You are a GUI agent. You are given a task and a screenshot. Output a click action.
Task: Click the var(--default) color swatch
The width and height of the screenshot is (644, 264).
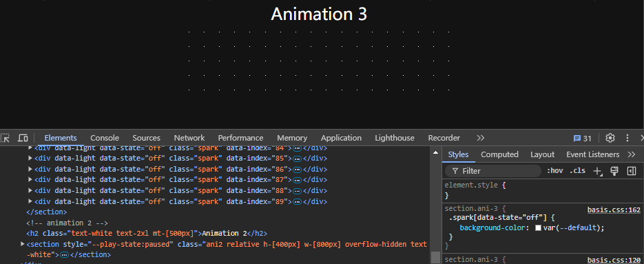tap(538, 228)
